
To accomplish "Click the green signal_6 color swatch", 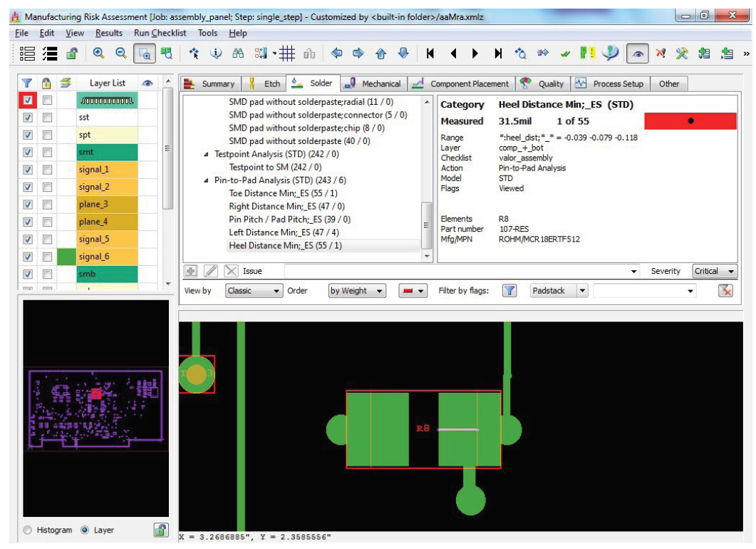I will [66, 257].
